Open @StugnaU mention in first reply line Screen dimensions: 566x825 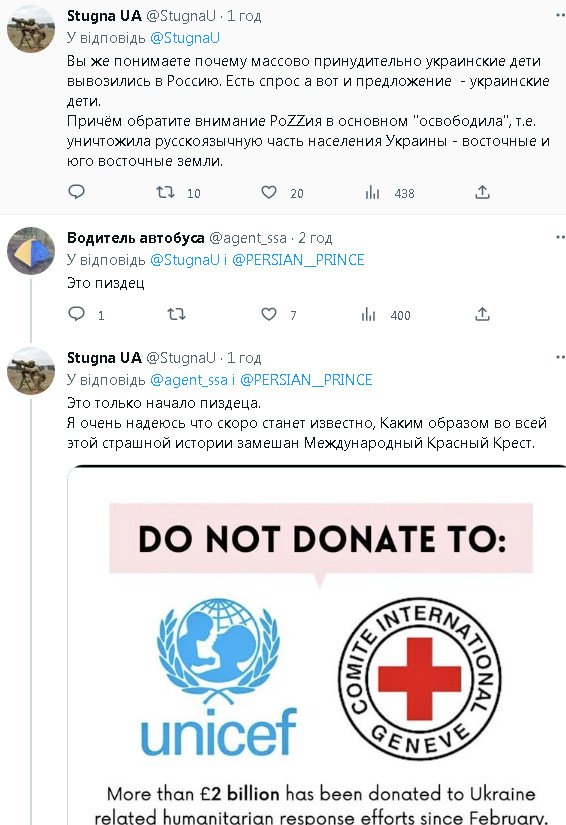pyautogui.click(x=185, y=38)
